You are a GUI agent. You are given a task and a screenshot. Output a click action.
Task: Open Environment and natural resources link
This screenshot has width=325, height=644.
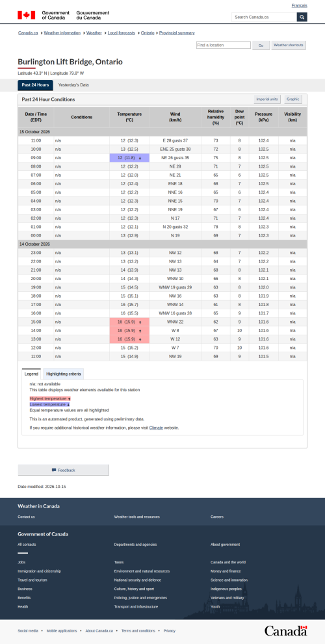click(x=142, y=571)
